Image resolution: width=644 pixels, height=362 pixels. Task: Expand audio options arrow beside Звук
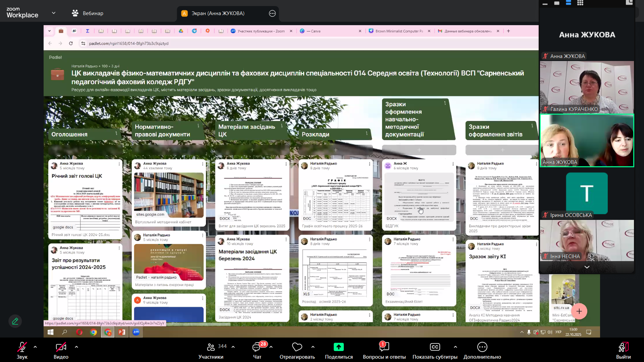click(35, 347)
